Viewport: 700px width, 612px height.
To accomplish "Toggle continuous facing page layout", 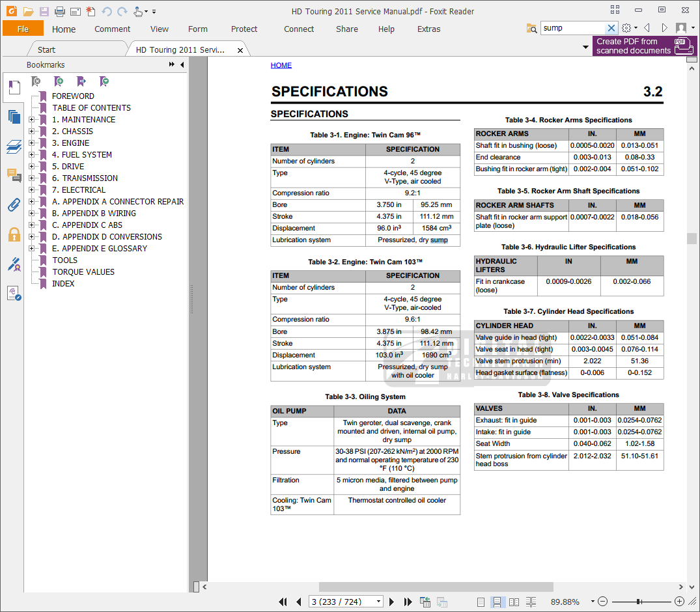I will coord(531,602).
